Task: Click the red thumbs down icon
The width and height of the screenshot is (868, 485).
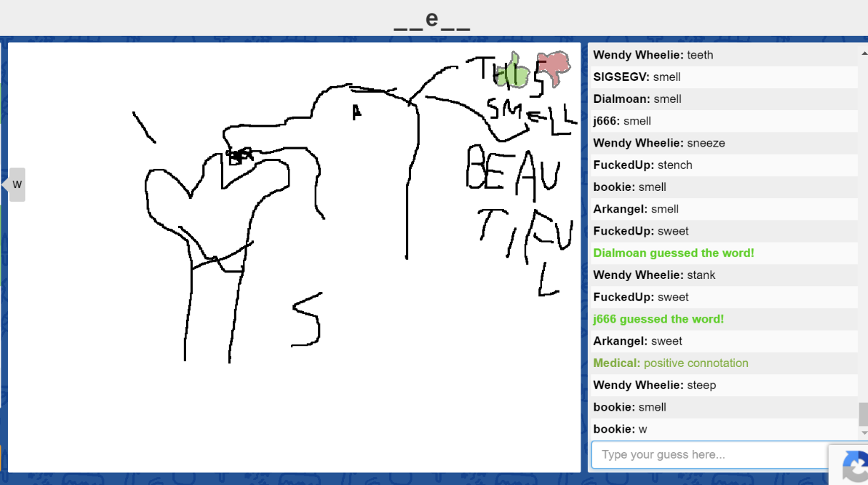Action: pyautogui.click(x=554, y=67)
